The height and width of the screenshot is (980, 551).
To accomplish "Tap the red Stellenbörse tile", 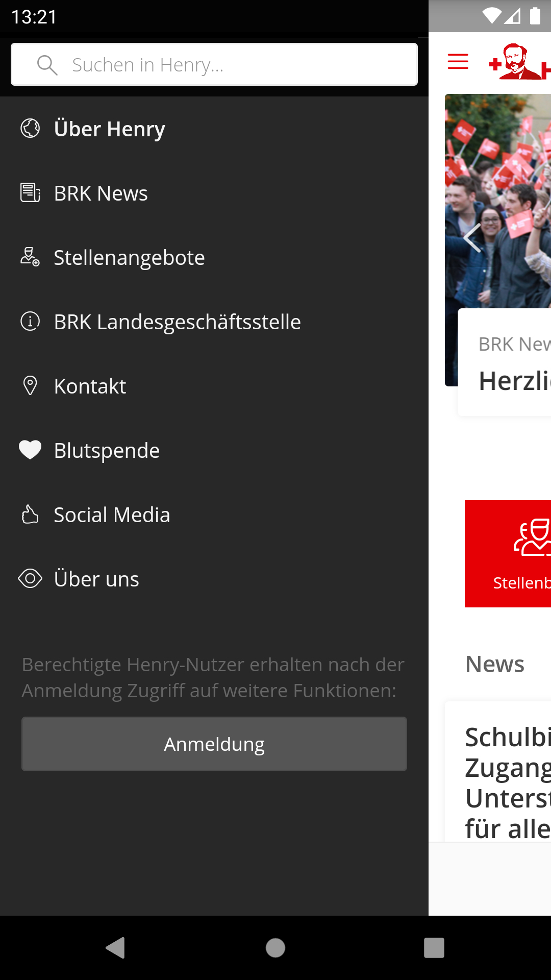I will point(508,554).
